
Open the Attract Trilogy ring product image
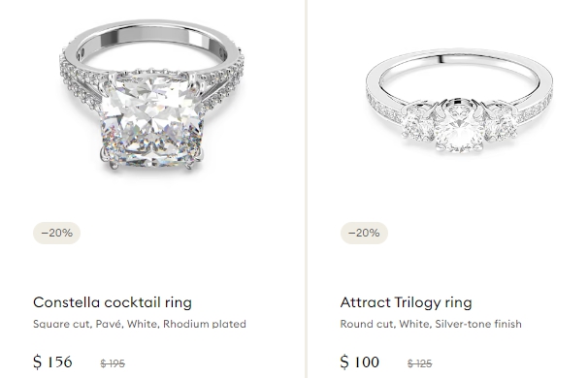(459, 101)
